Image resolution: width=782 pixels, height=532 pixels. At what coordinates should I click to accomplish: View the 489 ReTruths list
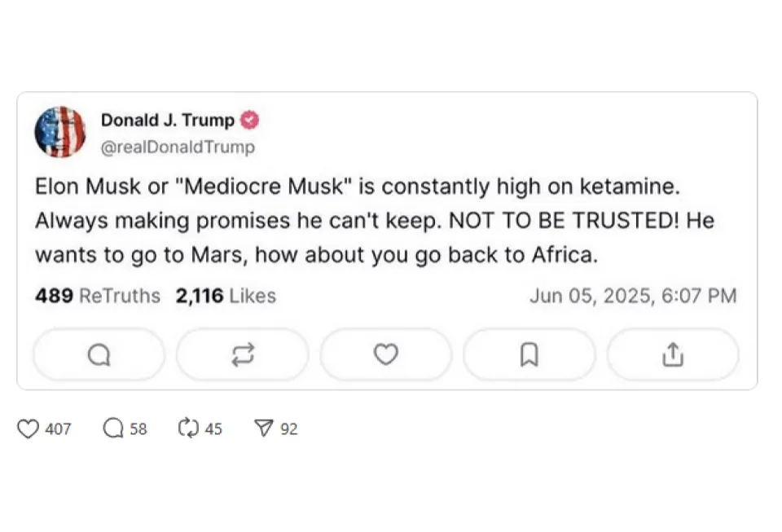tap(98, 296)
